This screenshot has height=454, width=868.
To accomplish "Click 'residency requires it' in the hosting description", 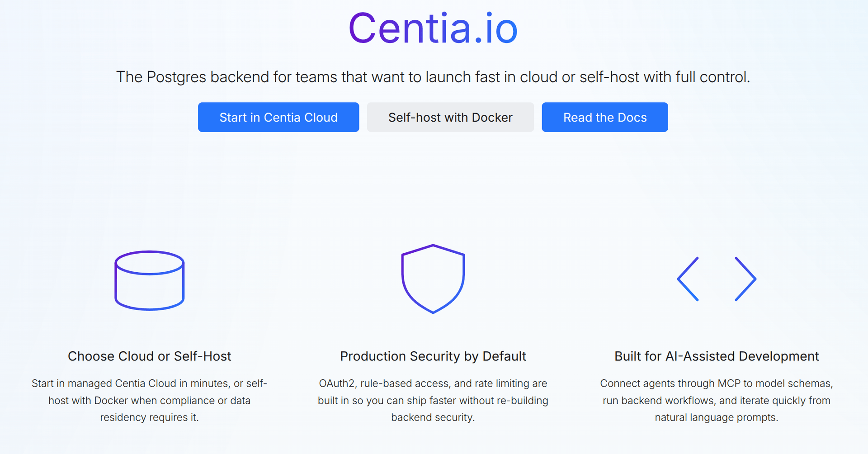I will click(x=149, y=417).
